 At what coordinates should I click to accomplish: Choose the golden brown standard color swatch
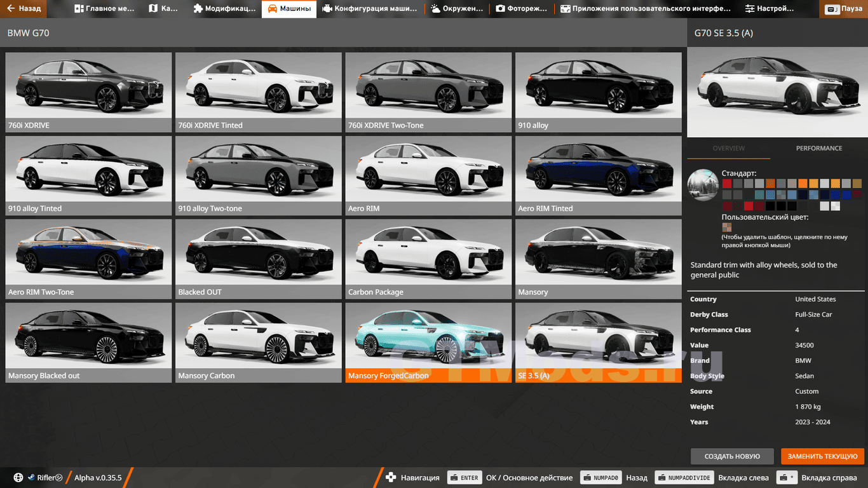click(x=857, y=184)
